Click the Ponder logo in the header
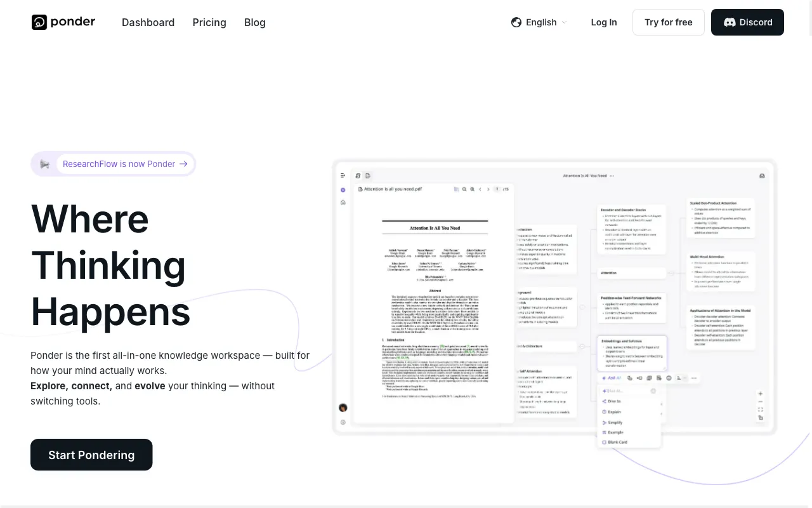Image resolution: width=812 pixels, height=508 pixels. (63, 22)
